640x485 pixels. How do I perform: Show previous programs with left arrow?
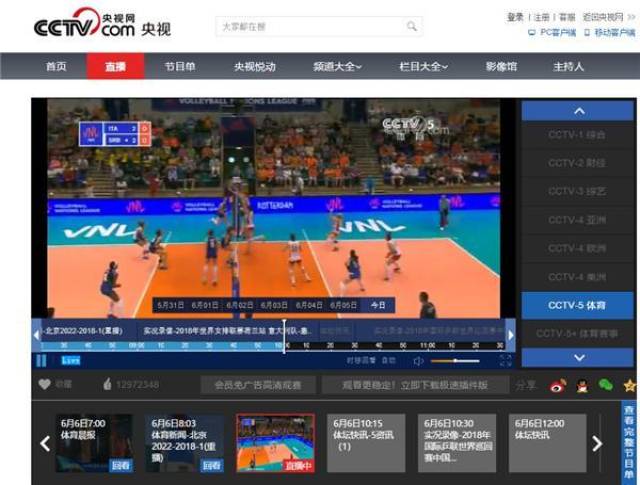pyautogui.click(x=45, y=443)
